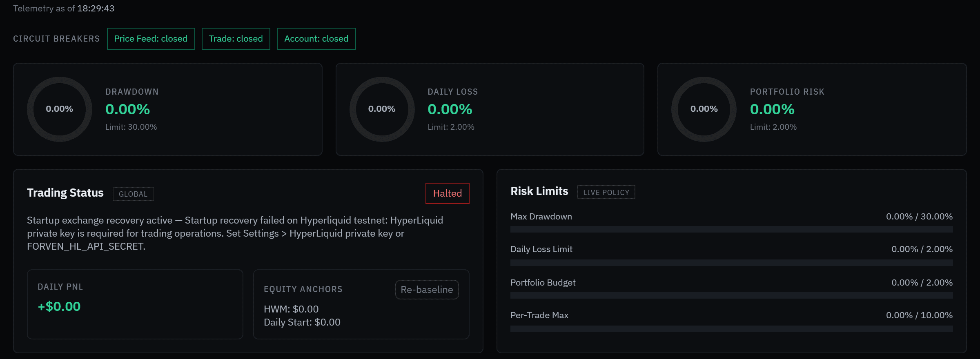Select the Account: closed breaker badge
The height and width of the screenshot is (359, 980).
(316, 39)
